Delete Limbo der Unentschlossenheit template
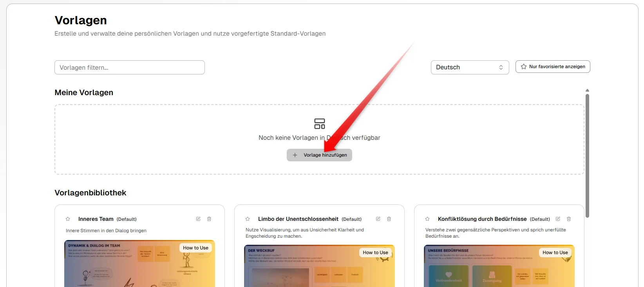The image size is (644, 287). (x=389, y=219)
